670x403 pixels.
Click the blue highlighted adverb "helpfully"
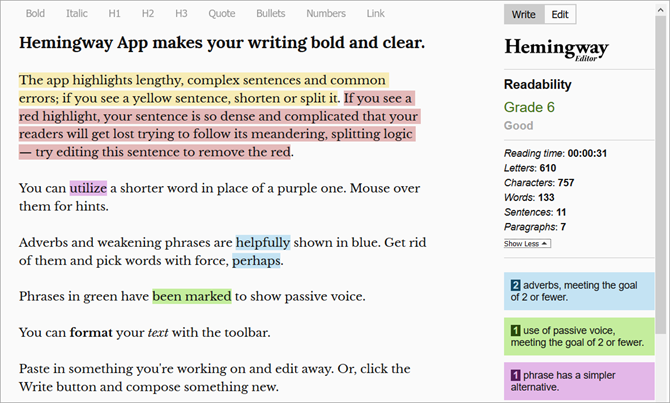coord(263,242)
